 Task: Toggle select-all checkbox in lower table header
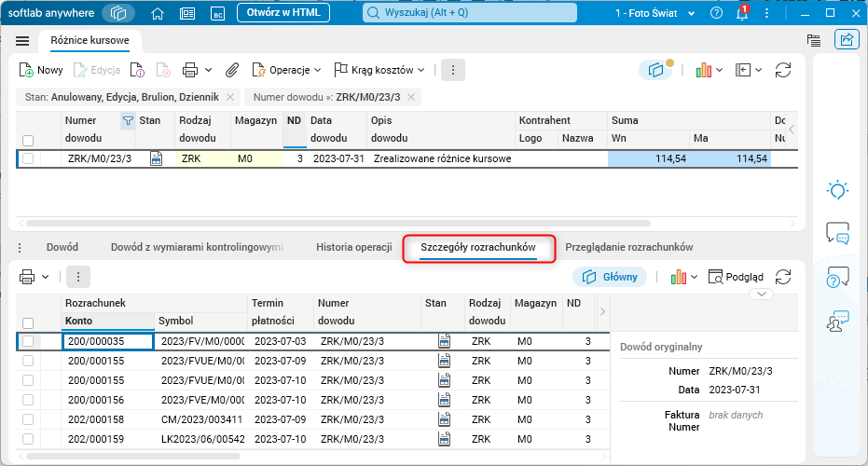[x=28, y=323]
